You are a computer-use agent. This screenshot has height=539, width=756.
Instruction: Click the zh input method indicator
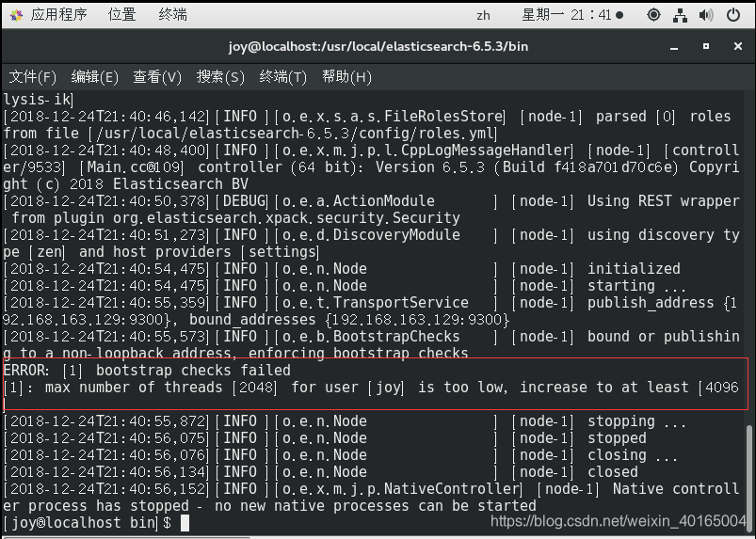click(483, 16)
